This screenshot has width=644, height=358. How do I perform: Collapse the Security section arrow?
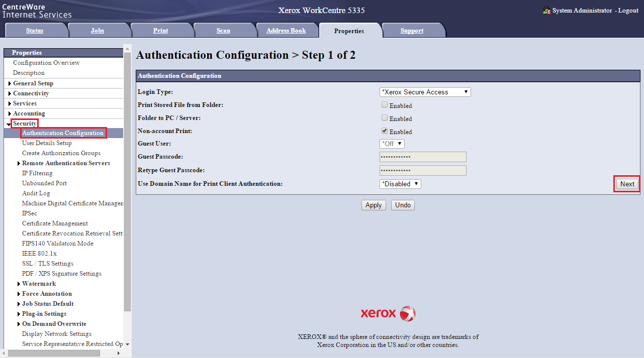pos(9,124)
